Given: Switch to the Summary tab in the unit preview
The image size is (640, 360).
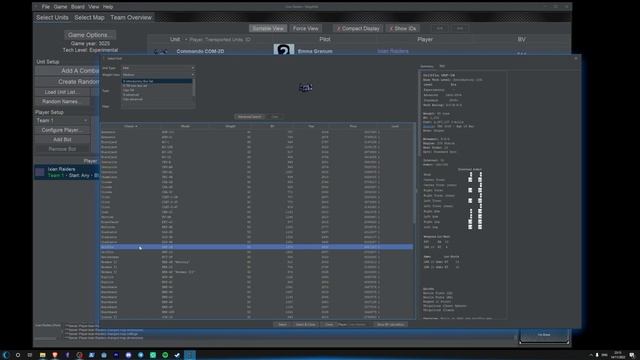Looking at the screenshot, I should point(427,66).
